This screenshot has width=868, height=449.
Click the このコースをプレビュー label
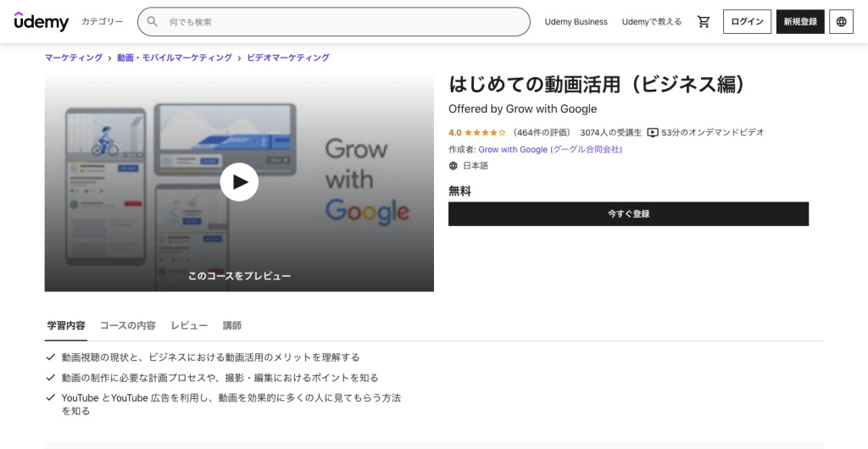[239, 276]
